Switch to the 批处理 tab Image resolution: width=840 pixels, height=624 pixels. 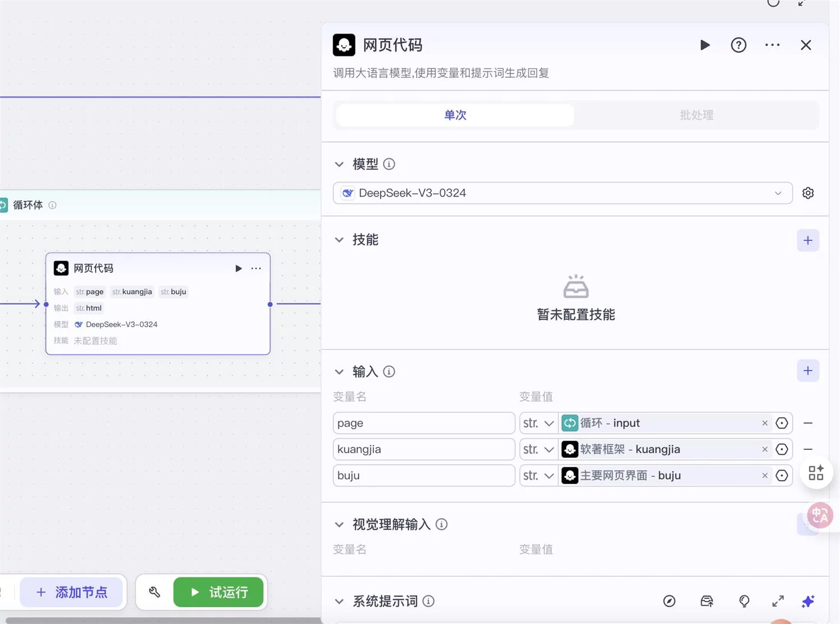696,115
